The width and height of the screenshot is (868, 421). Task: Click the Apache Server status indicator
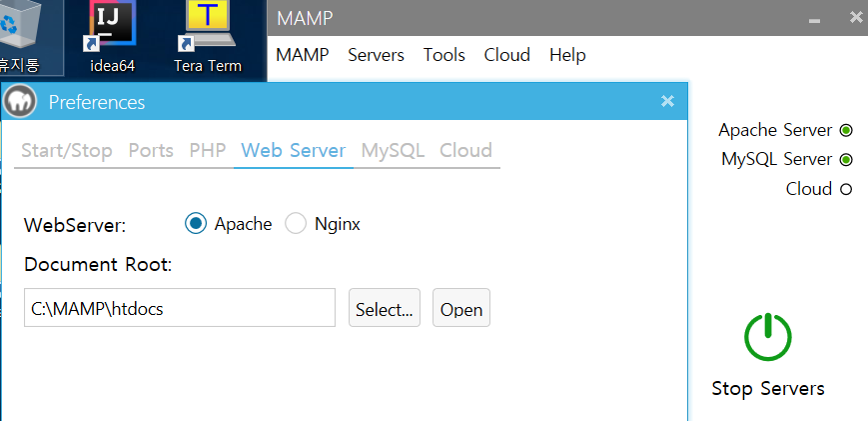click(x=846, y=131)
